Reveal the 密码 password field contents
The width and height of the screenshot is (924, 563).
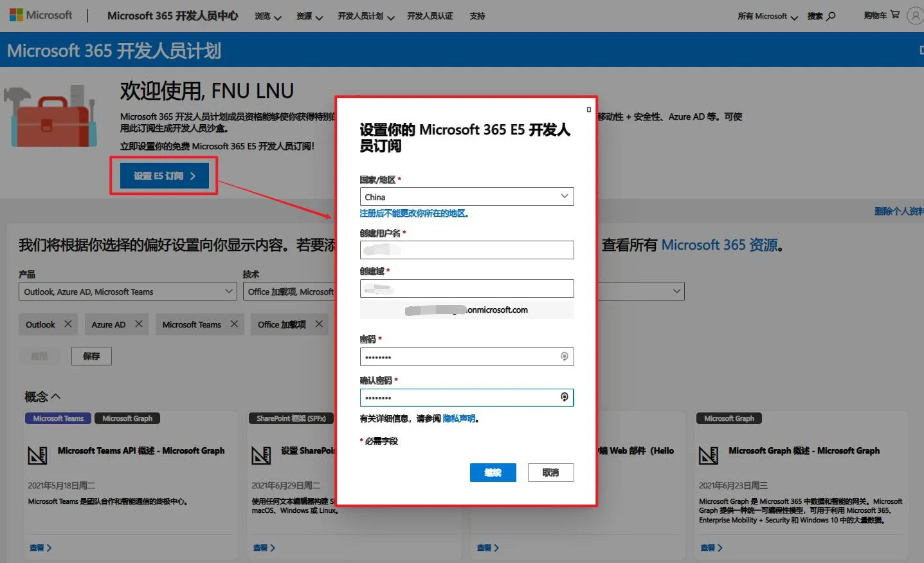coord(564,356)
